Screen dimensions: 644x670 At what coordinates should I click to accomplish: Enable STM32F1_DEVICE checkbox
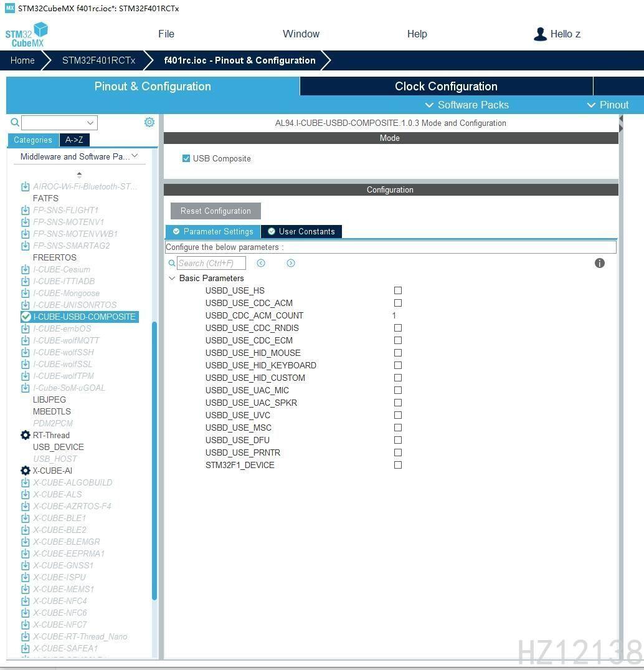(x=398, y=465)
